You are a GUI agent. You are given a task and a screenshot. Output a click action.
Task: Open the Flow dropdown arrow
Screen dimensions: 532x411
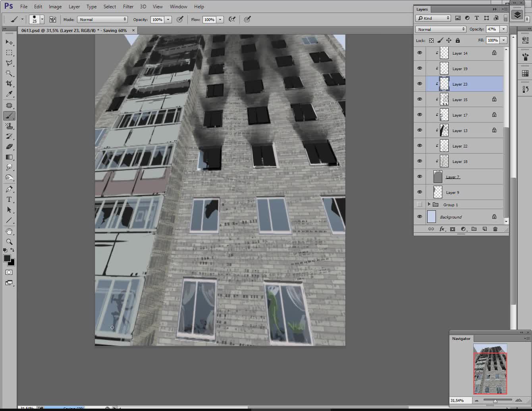(x=220, y=19)
